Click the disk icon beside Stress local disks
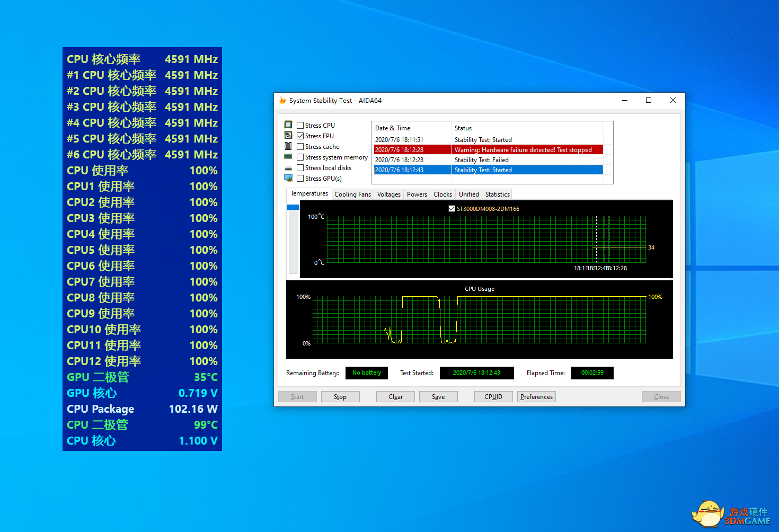779x532 pixels. coord(288,168)
